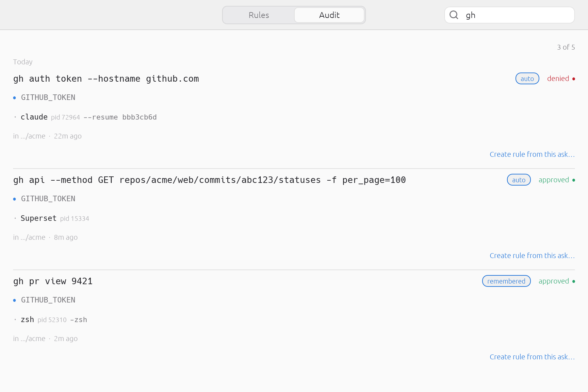Viewport: 588px width, 392px height.
Task: Click the auto badge on gh api row
Action: [x=519, y=180]
